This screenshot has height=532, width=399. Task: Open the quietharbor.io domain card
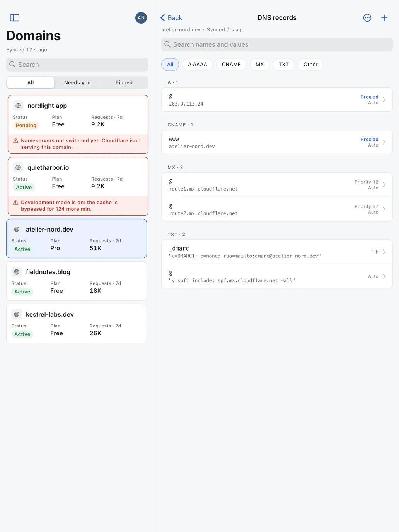78,186
